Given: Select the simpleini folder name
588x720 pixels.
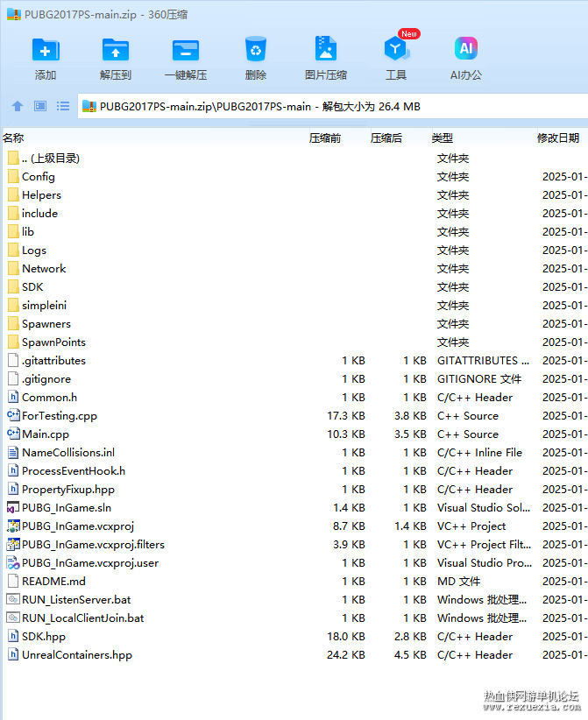Looking at the screenshot, I should click(x=44, y=306).
